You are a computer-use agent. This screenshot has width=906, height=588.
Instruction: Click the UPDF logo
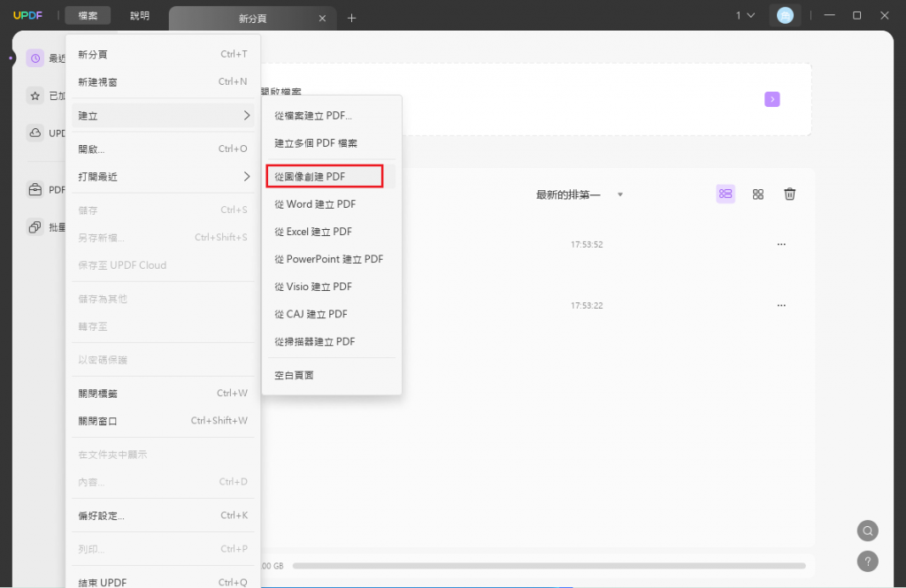point(27,16)
